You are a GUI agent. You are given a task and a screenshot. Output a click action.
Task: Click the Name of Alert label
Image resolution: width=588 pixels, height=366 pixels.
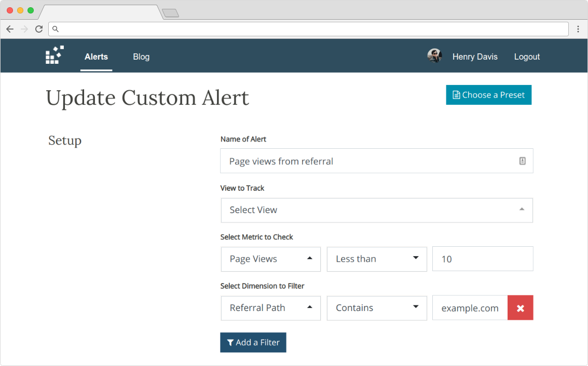pos(243,139)
